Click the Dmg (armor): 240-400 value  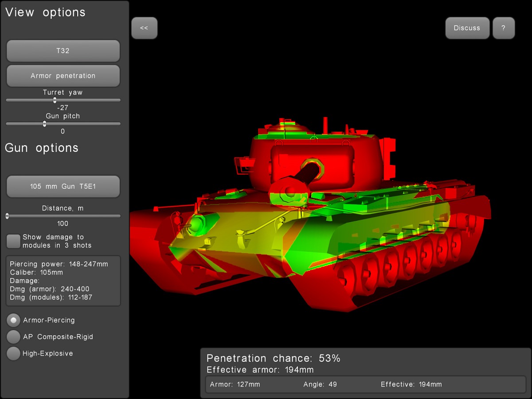50,289
